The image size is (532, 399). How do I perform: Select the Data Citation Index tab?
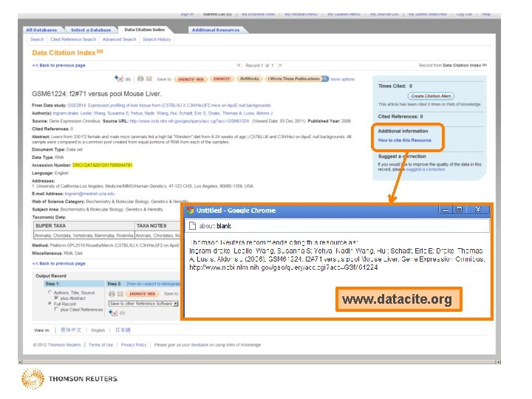click(x=145, y=30)
